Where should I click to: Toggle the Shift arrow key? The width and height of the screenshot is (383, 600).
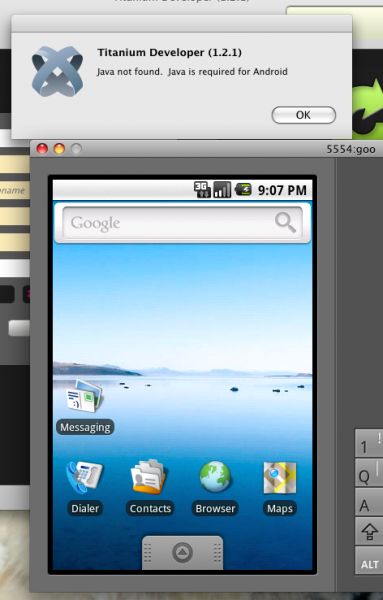(369, 532)
